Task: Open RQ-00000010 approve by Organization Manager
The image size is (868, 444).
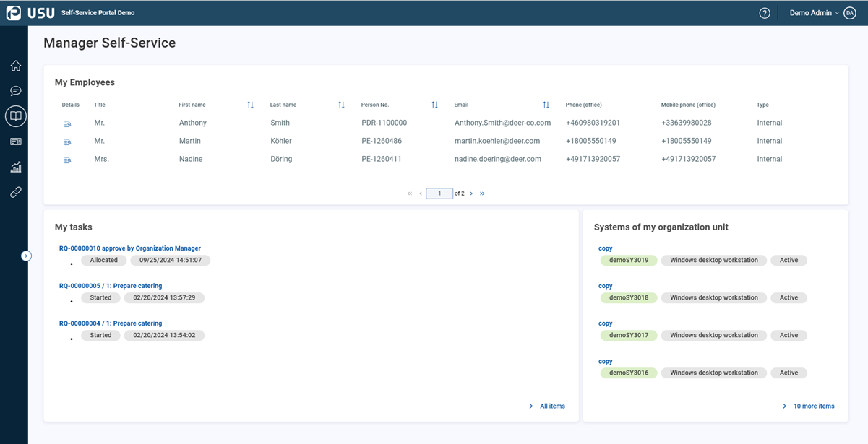Action: [130, 248]
